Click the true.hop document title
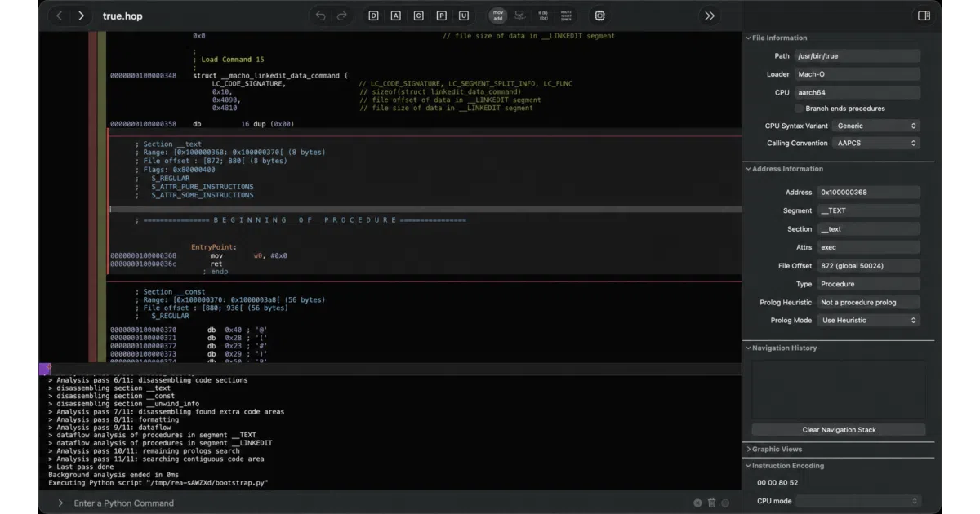The width and height of the screenshot is (980, 514). pyautogui.click(x=122, y=16)
